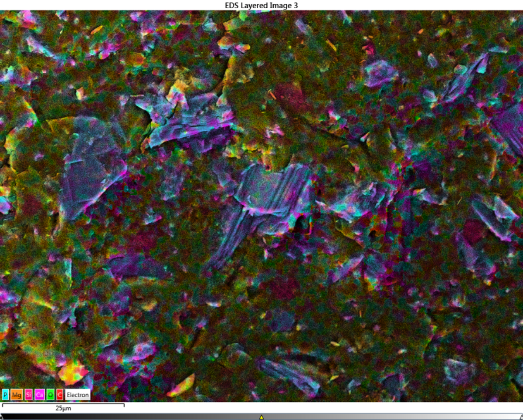Select the Electron image layer label
This screenshot has width=523, height=420.
pos(78,395)
